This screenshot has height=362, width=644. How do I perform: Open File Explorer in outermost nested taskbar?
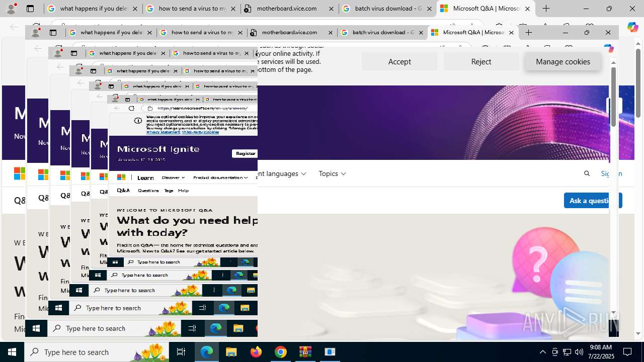click(x=238, y=328)
